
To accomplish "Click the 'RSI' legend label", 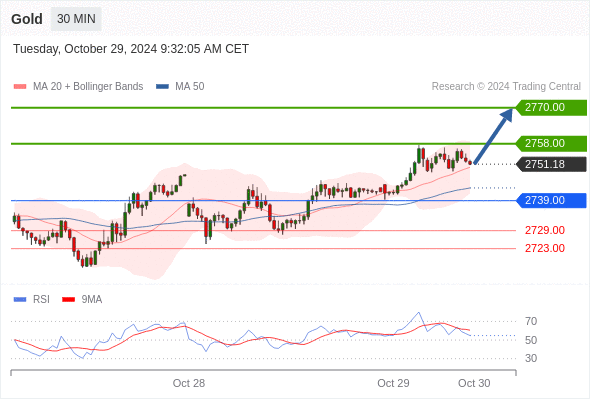I will (x=41, y=300).
